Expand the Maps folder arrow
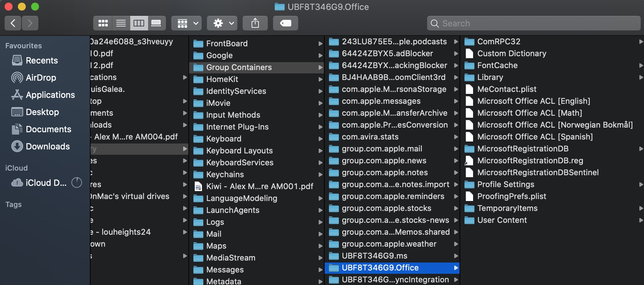Viewport: 644px width, 285px height. point(320,246)
